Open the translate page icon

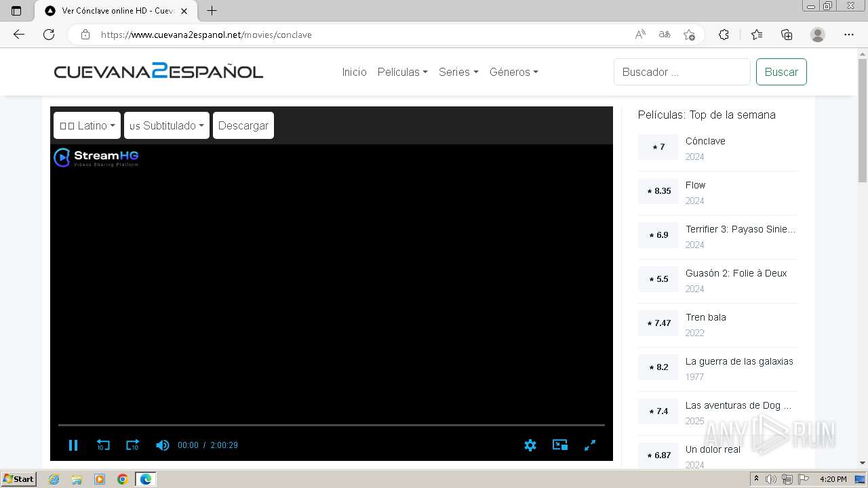(x=665, y=35)
